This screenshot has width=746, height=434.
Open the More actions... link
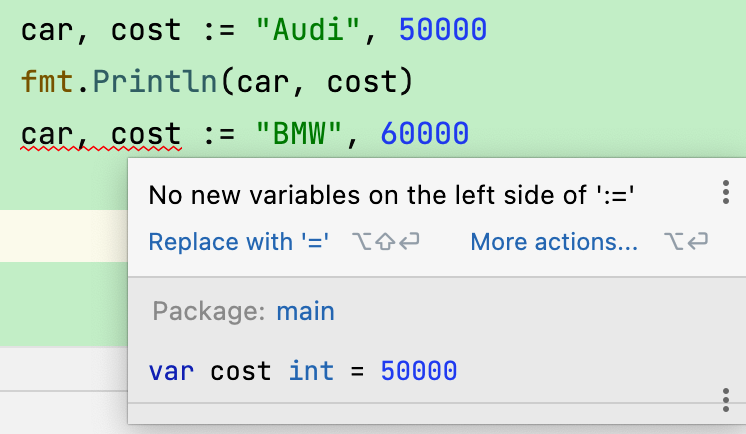[554, 242]
